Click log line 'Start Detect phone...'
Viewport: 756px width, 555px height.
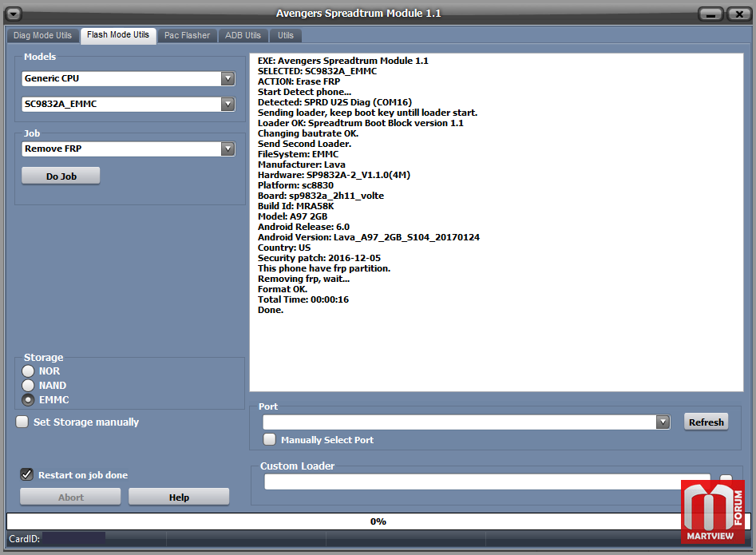click(x=305, y=92)
